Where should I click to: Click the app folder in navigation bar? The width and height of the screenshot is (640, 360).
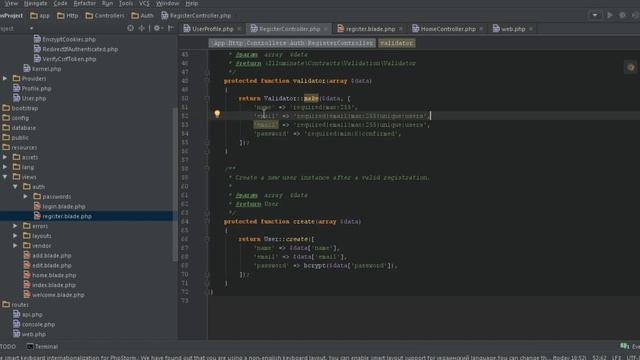pyautogui.click(x=40, y=16)
